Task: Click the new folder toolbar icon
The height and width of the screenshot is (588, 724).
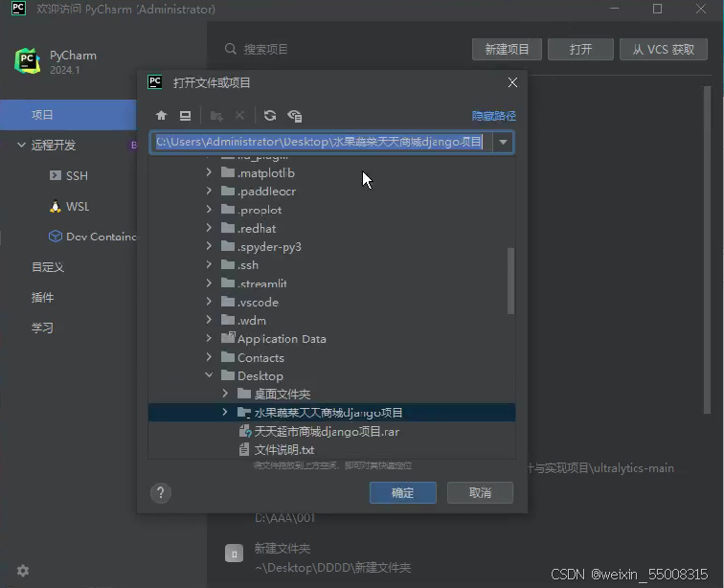Action: click(216, 116)
